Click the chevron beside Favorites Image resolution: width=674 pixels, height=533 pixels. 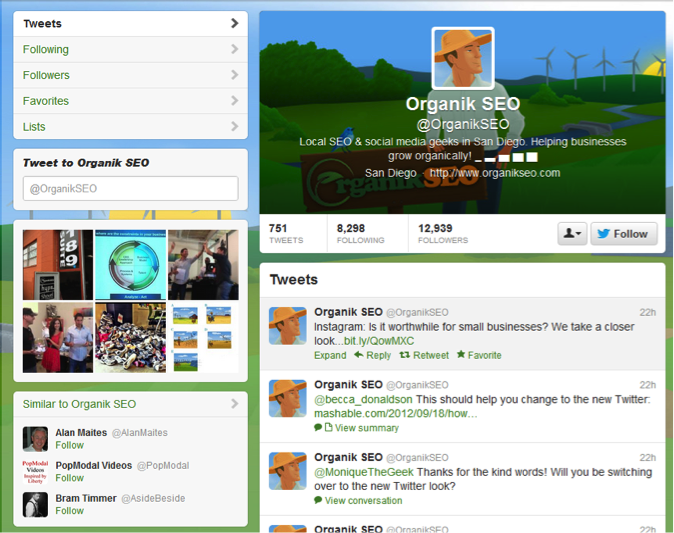click(x=234, y=101)
